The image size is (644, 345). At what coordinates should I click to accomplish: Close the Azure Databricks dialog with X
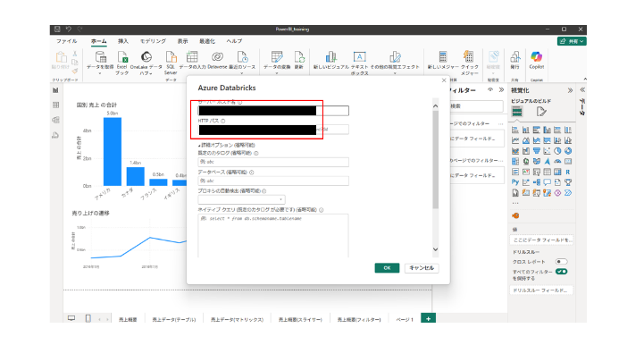(444, 80)
